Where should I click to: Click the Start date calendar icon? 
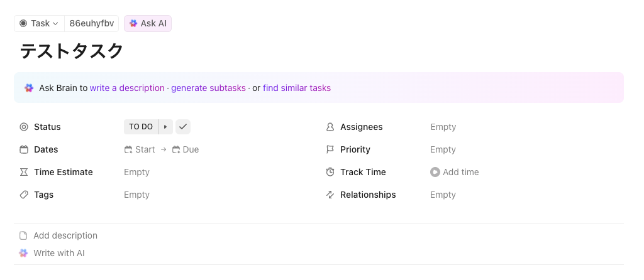[128, 149]
